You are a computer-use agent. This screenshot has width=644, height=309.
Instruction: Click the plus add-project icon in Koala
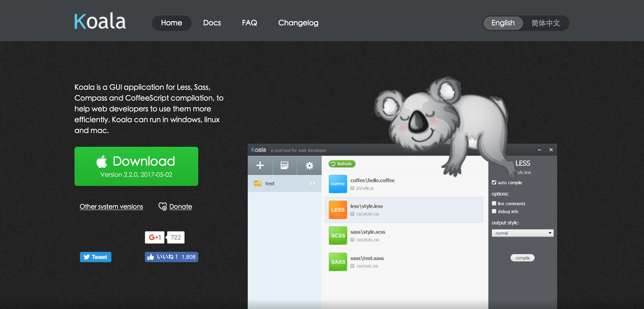tap(260, 165)
